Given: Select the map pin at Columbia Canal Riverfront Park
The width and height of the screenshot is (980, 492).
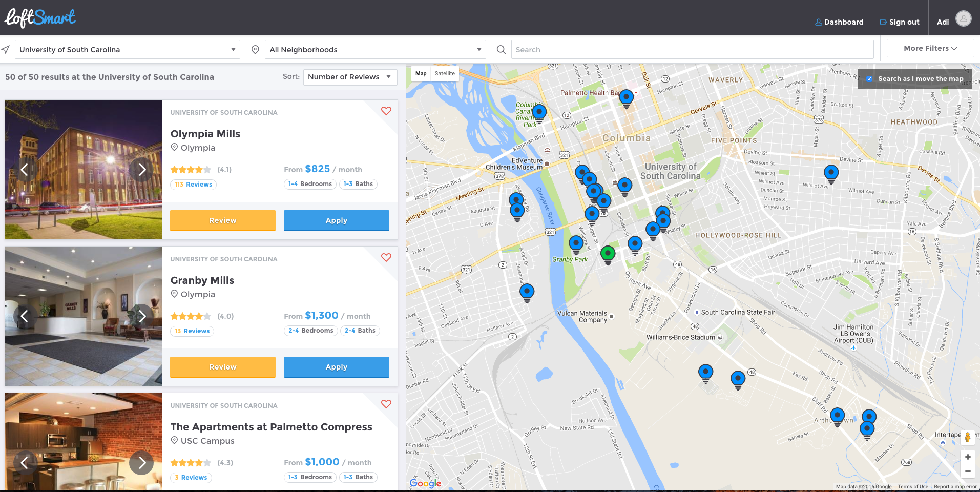Looking at the screenshot, I should click(539, 112).
